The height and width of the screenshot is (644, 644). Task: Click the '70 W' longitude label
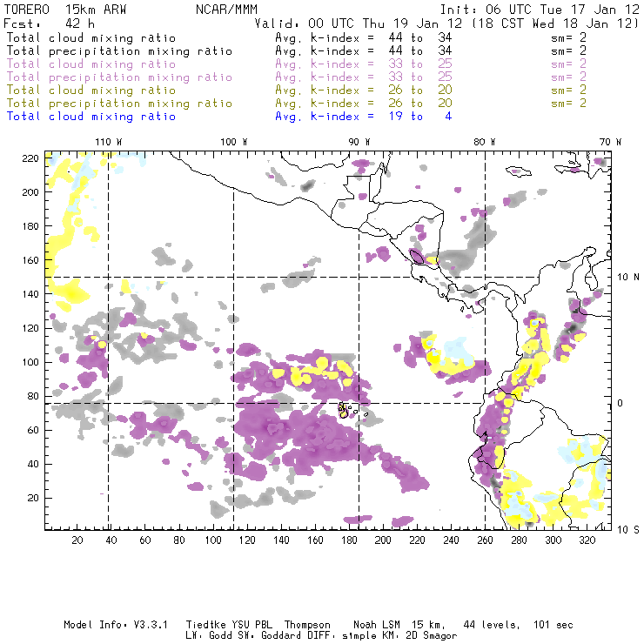pos(610,142)
